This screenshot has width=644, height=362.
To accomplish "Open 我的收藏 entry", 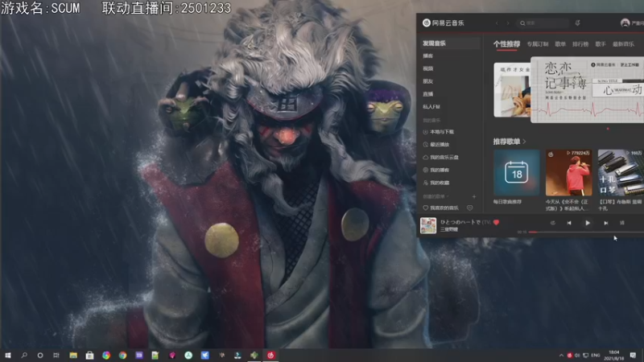I will point(436,183).
